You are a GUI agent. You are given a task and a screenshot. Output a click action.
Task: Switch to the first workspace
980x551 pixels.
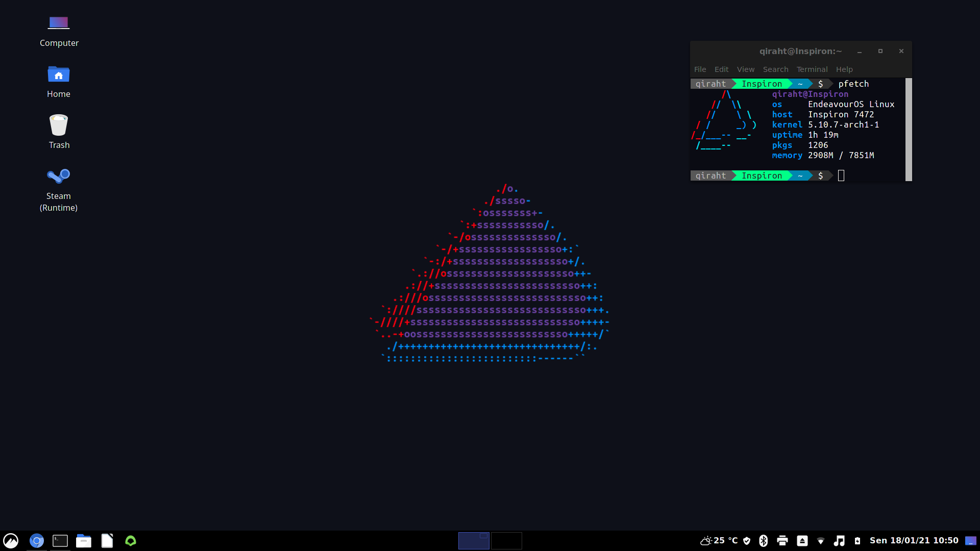[474, 541]
